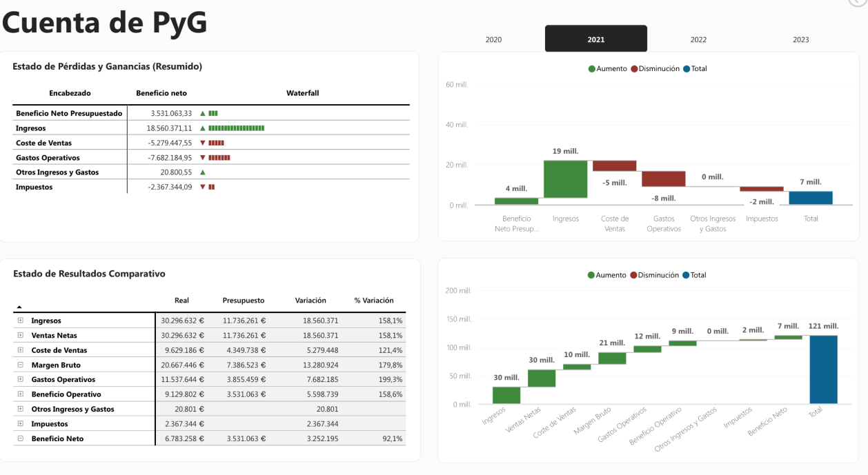Switch to the 2022 year tab

tap(698, 39)
